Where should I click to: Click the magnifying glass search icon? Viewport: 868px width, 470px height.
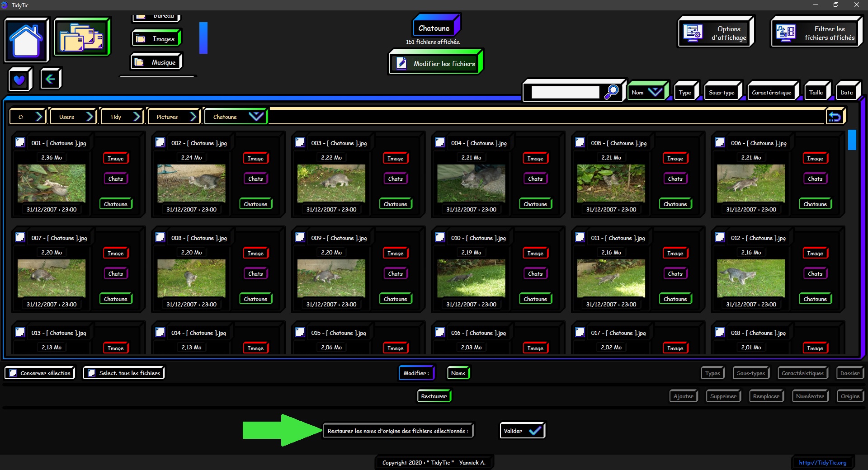click(611, 92)
